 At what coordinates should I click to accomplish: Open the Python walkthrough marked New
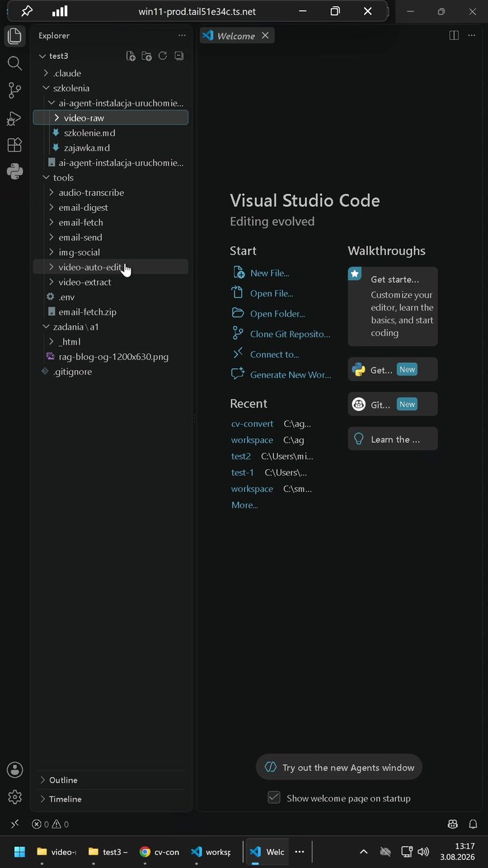(x=392, y=370)
